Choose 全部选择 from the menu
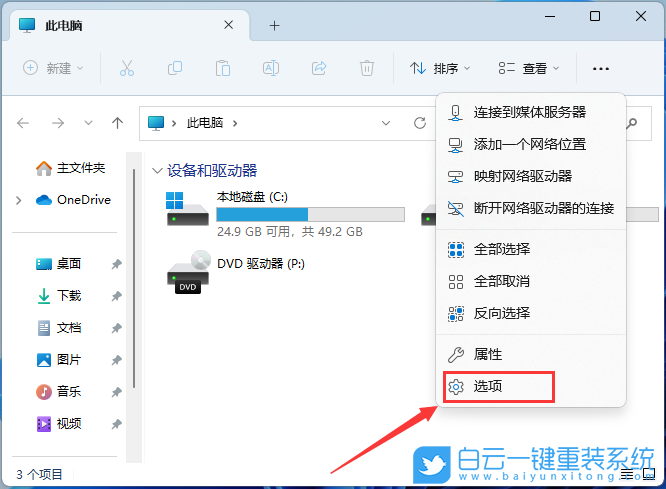 531,249
